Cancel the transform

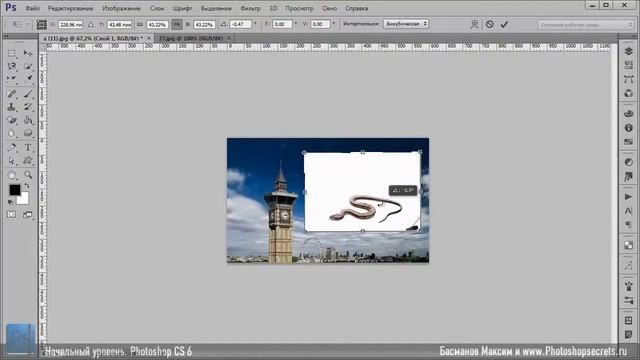(x=490, y=24)
